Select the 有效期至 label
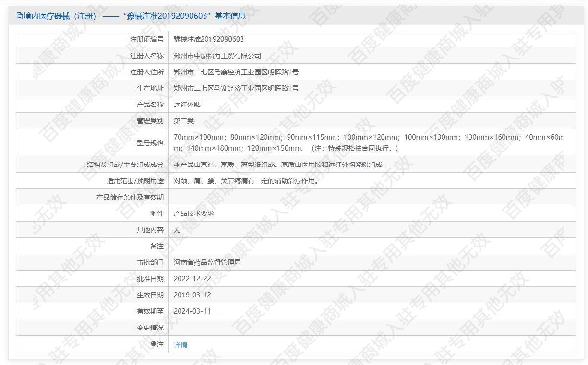 150,311
